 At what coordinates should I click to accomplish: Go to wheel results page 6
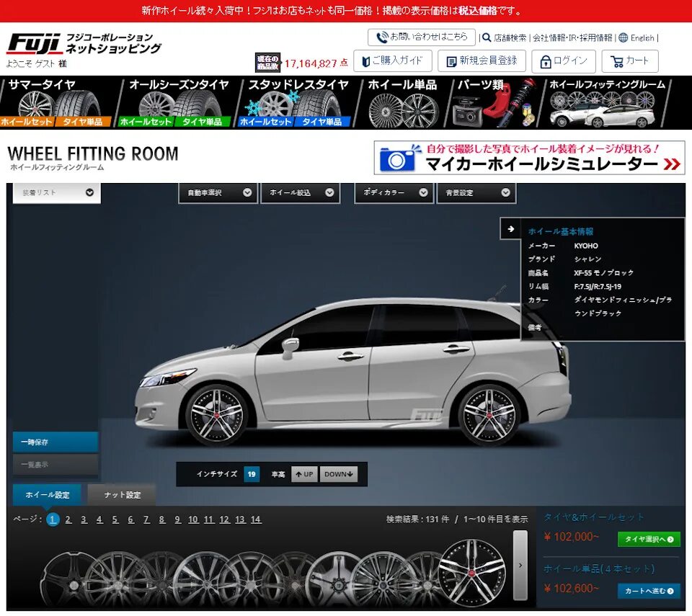click(130, 519)
